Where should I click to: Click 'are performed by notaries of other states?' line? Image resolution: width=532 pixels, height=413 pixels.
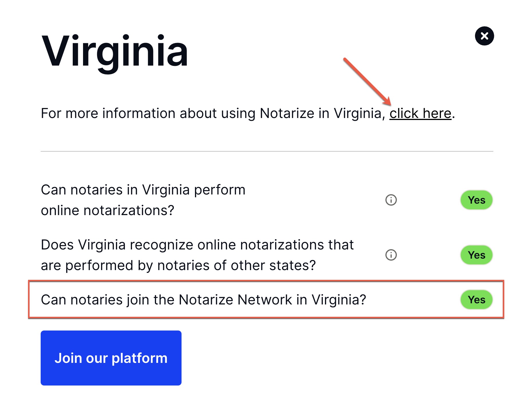point(178,265)
